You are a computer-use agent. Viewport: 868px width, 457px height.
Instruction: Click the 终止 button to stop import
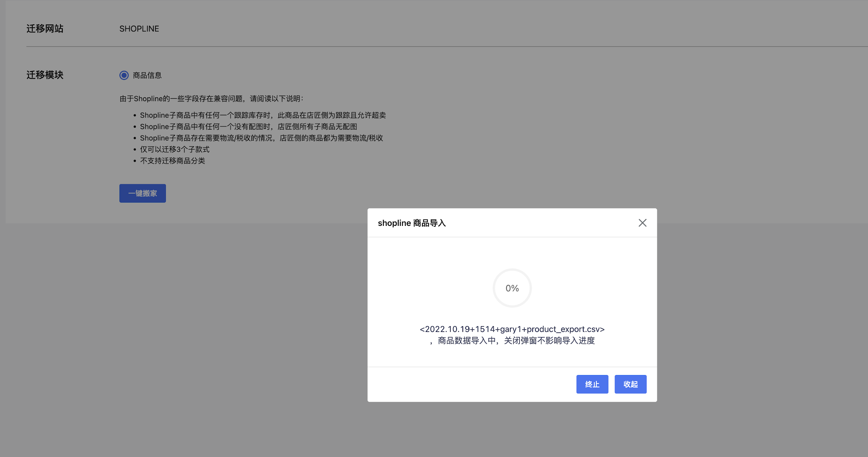point(592,384)
